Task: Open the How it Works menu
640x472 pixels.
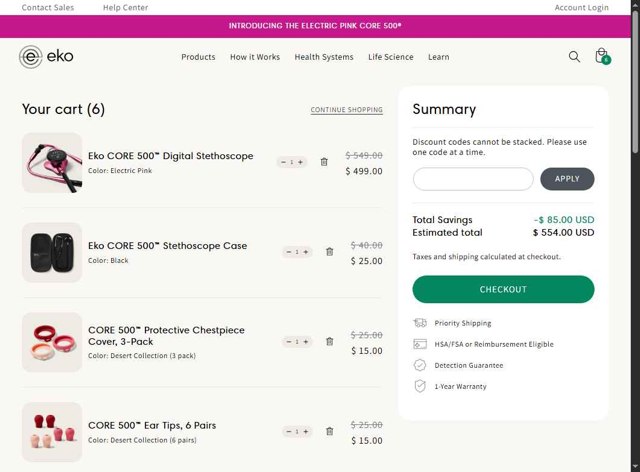Action: click(x=255, y=57)
